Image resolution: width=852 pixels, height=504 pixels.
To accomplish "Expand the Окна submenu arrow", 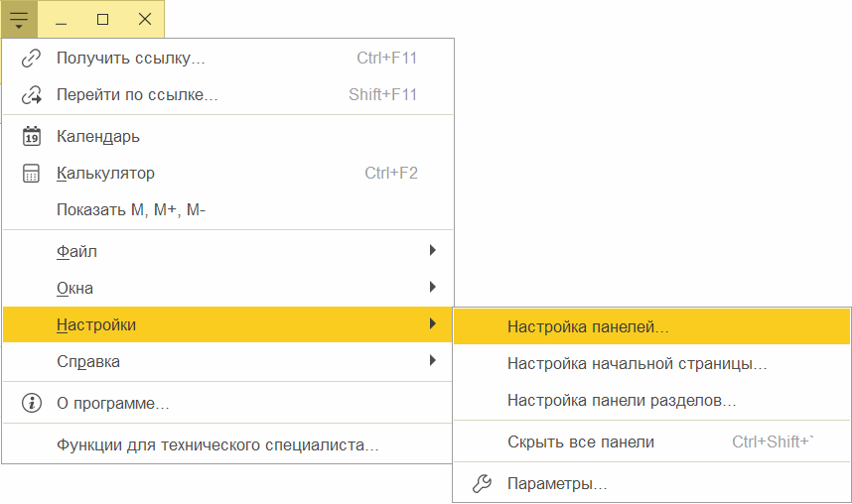I will pos(433,288).
